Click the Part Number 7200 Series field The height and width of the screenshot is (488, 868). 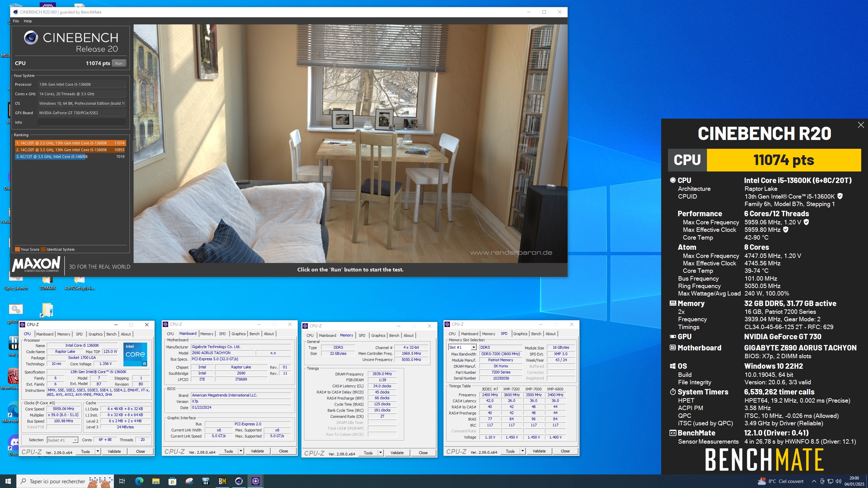pos(501,372)
